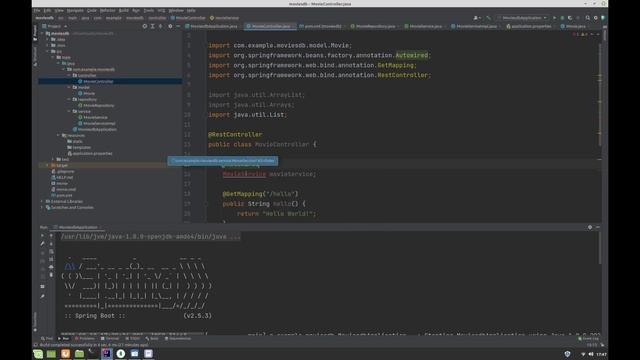Open the Build tool window tab
640x360 pixels.
tap(152, 338)
